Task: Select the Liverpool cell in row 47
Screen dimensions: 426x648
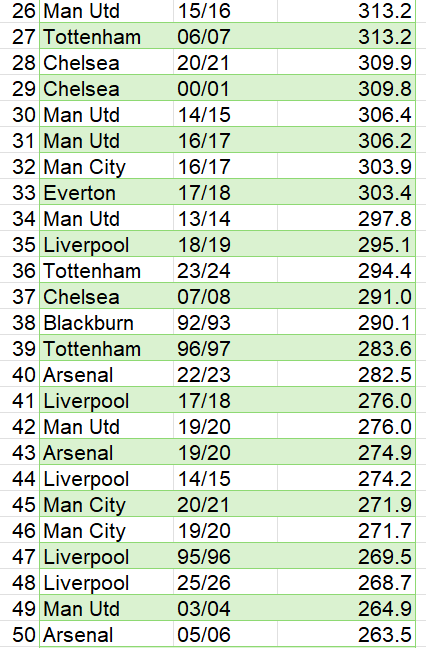Action: point(106,557)
